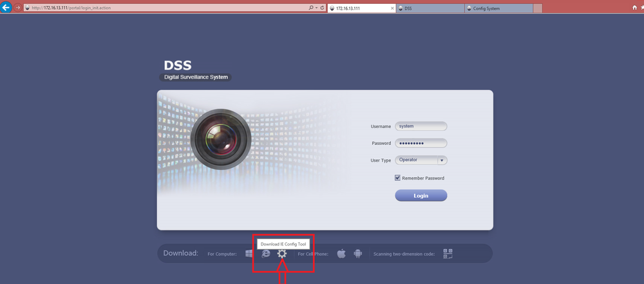Download the IE Config Tool gear icon
Image resolution: width=644 pixels, height=284 pixels.
tap(282, 254)
